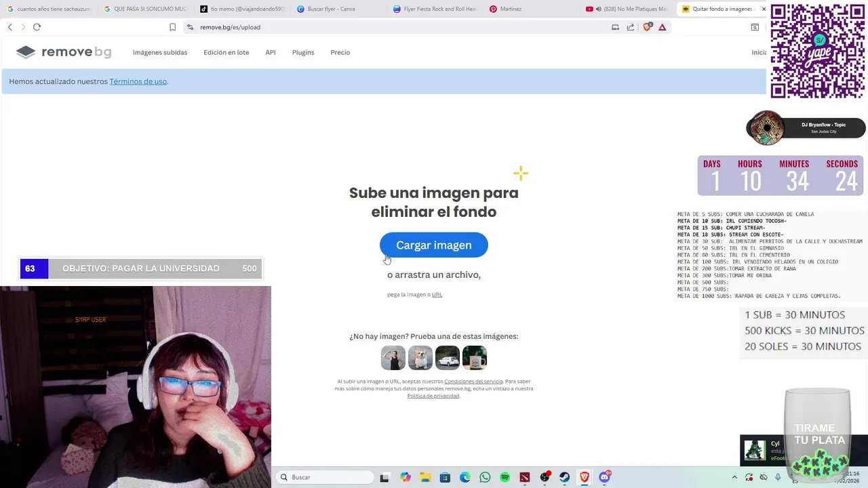Go forward with the browser forward arrow
Viewport: 868px width, 488px height.
coord(23,27)
